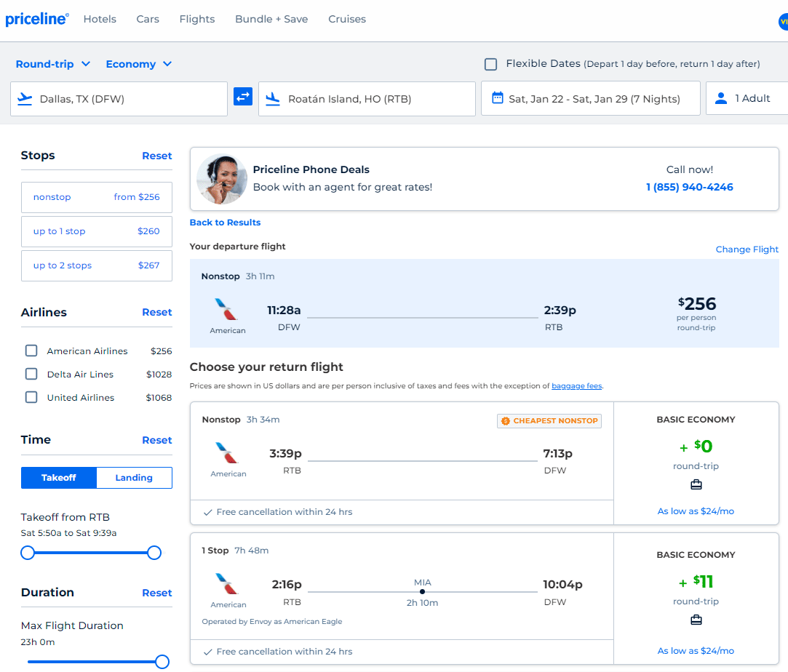Screen dimensions: 788x672
Task: Click the profile avatar at top right
Action: pos(783,22)
